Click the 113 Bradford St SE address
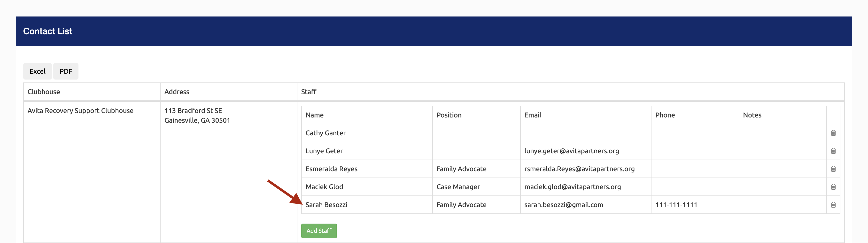Viewport: 868px width, 243px height. [x=193, y=111]
